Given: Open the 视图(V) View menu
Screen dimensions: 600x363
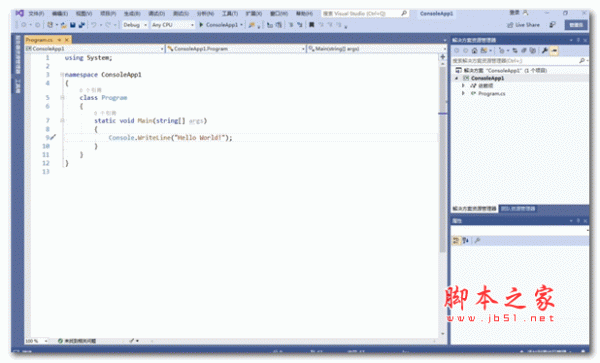Looking at the screenshot, I should [84, 14].
